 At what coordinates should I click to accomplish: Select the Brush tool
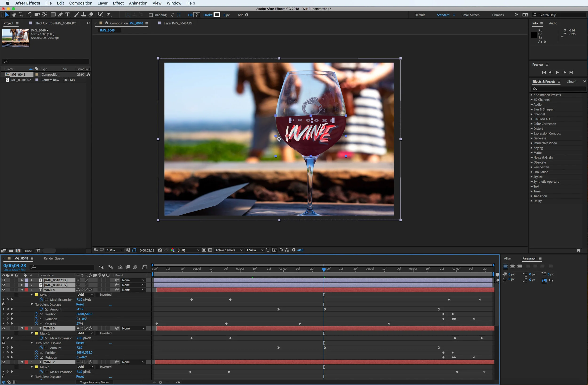coord(77,15)
